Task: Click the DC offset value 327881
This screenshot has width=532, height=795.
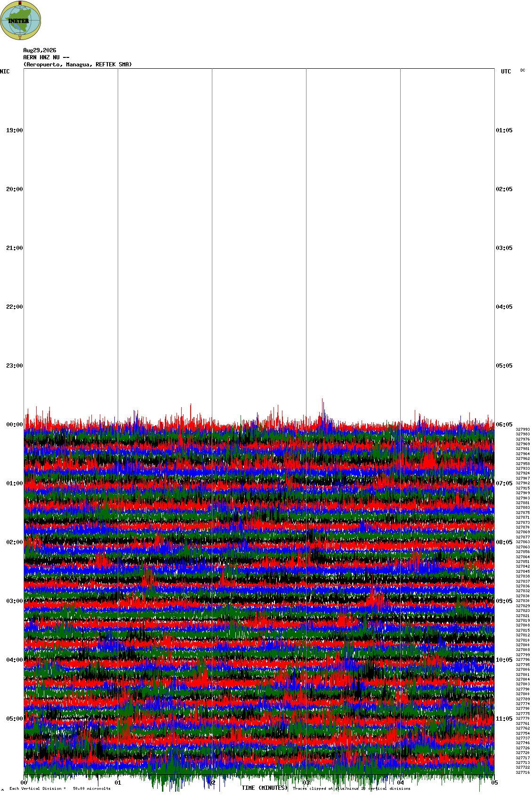Action: tap(523, 503)
